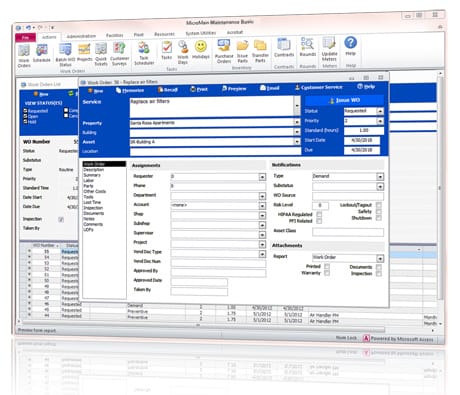Open the Property dropdown arrow

[x=297, y=122]
